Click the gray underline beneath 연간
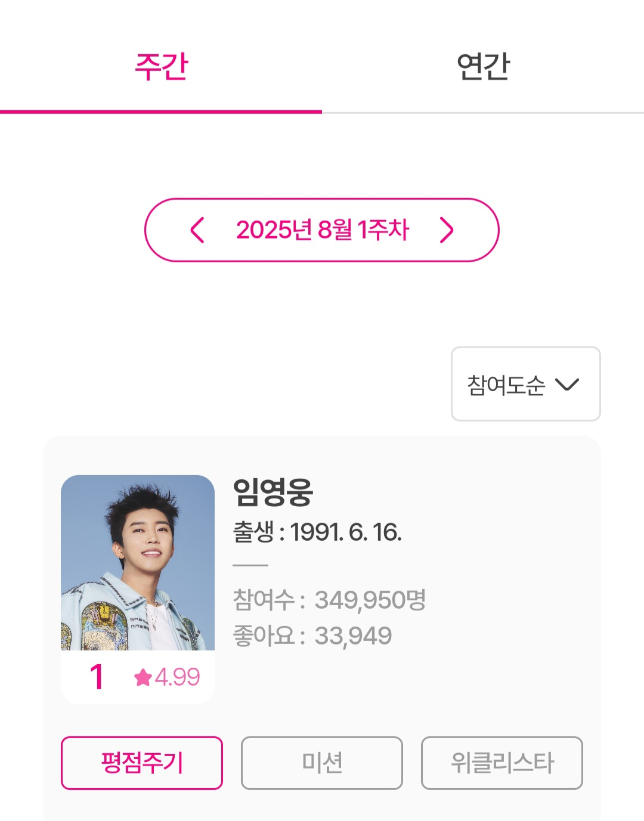This screenshot has height=821, width=644. [x=483, y=112]
